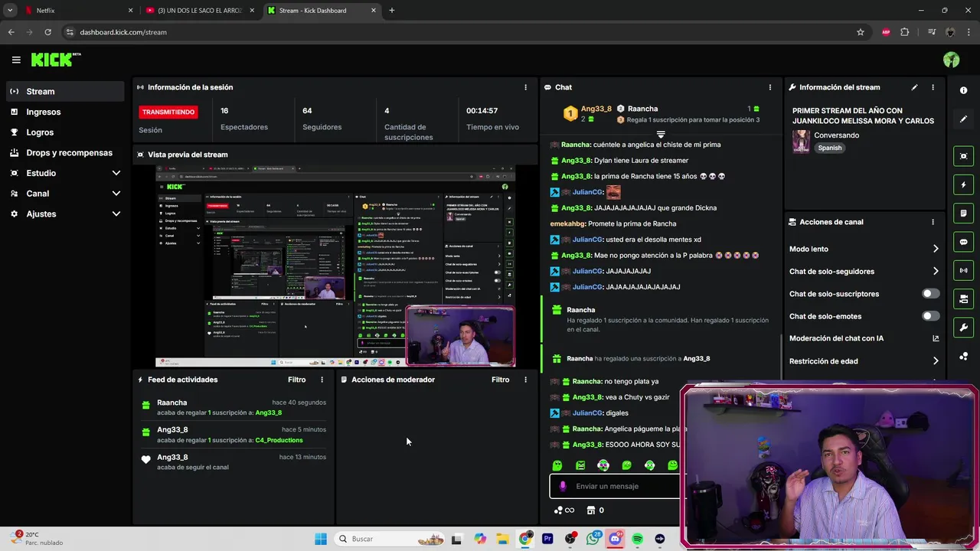The height and width of the screenshot is (551, 980).
Task: Insert the green emote with purple sunglasses
Action: point(603,465)
